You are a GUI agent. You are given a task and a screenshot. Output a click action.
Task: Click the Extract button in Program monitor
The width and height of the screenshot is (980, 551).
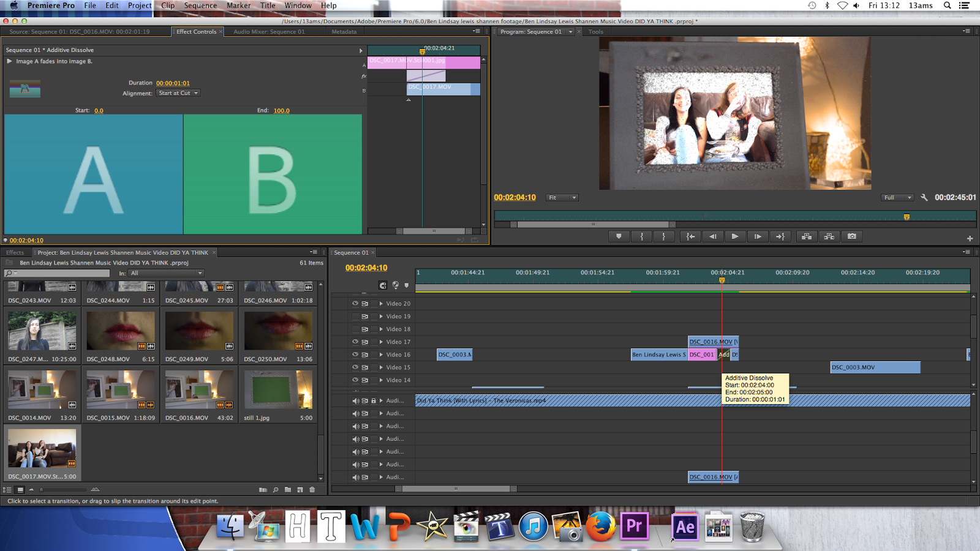tap(829, 236)
